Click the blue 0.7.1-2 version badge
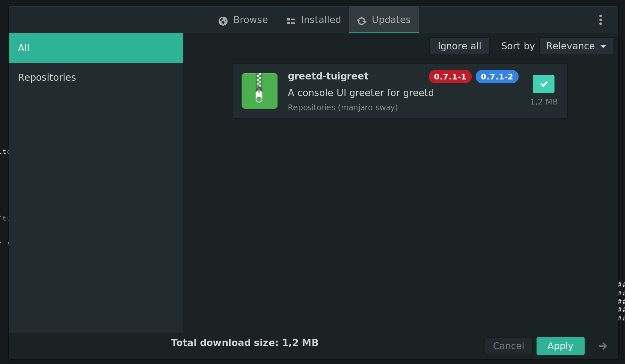The width and height of the screenshot is (625, 364). [497, 77]
